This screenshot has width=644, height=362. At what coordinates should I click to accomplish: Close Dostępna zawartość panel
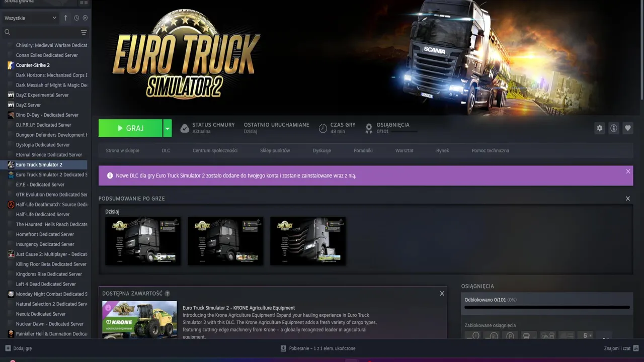pyautogui.click(x=442, y=294)
